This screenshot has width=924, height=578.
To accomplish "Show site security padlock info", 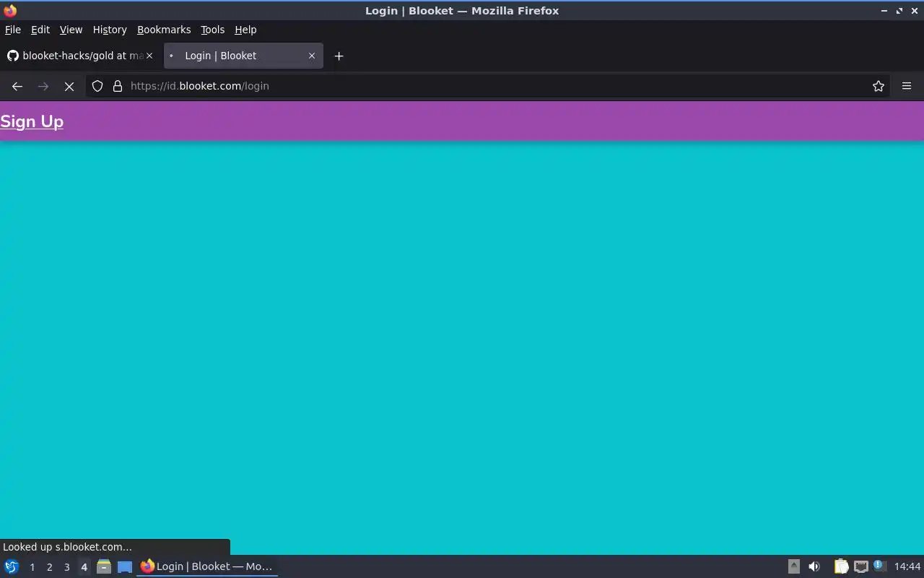I will point(118,86).
